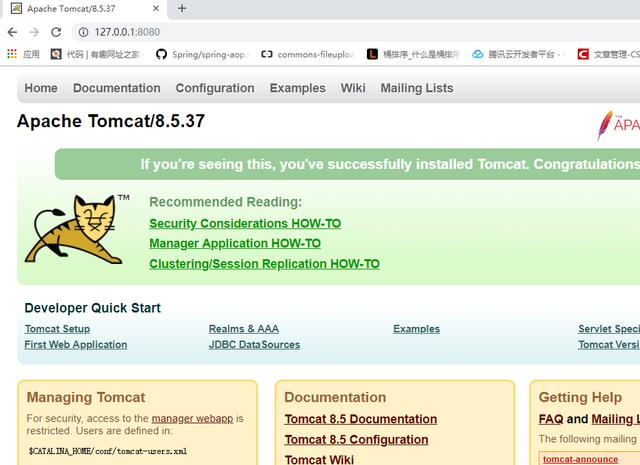Open a new tab with plus icon
This screenshot has height=465, width=640.
pos(182,8)
